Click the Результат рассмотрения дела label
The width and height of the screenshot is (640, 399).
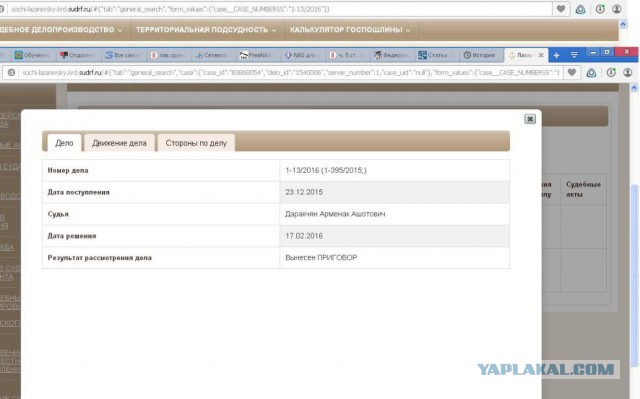pos(100,257)
